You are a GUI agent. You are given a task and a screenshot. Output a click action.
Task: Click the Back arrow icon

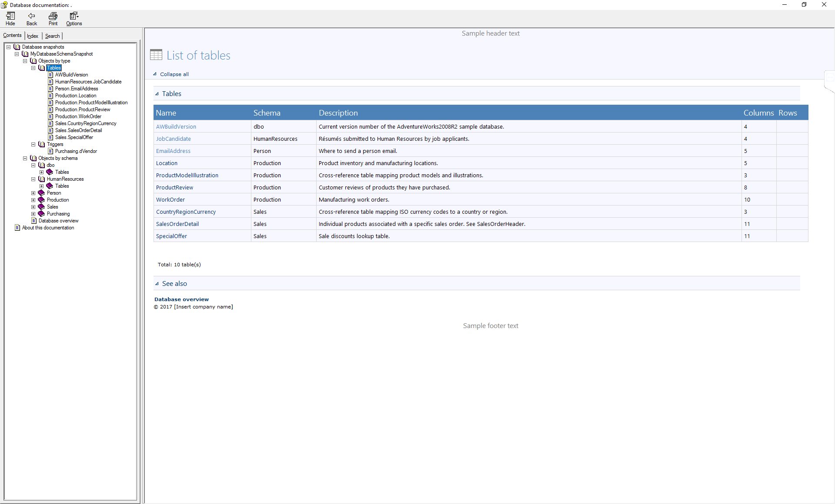pyautogui.click(x=32, y=16)
